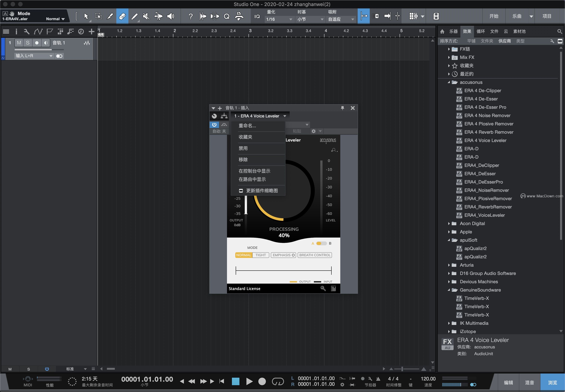The image size is (565, 392).
Task: Adjust track 1 volume fader
Action: pyautogui.click(x=51, y=49)
